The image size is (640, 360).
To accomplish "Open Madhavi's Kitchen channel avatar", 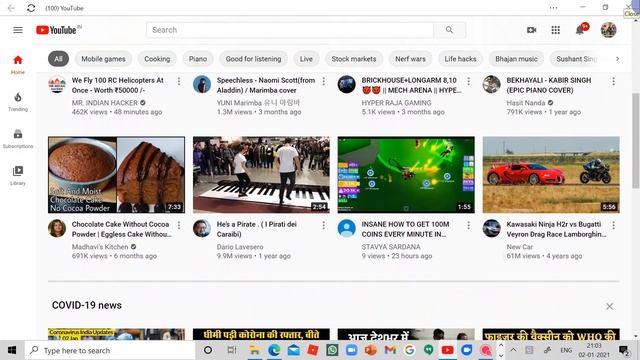I will pos(57,228).
